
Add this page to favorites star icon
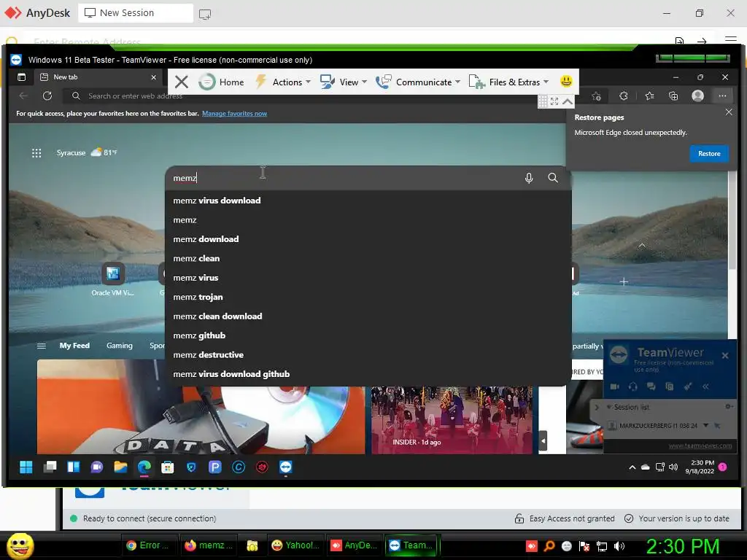pos(596,96)
